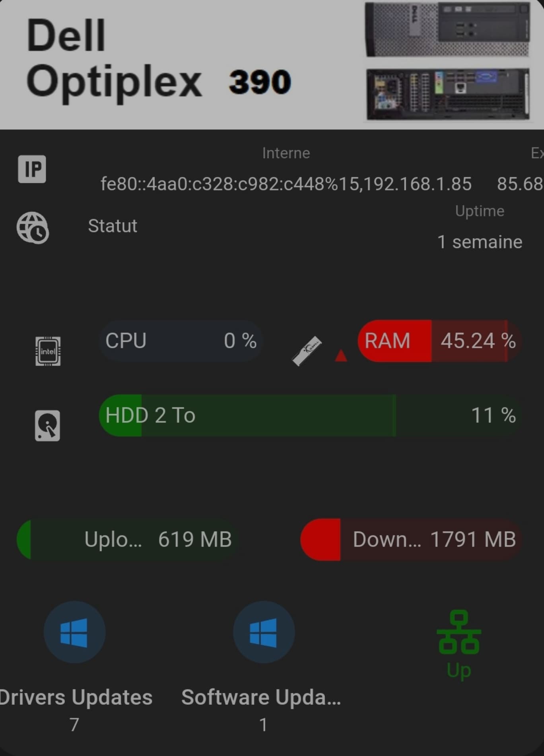Image resolution: width=544 pixels, height=756 pixels.
Task: Click the IP address badge icon
Action: (x=32, y=169)
